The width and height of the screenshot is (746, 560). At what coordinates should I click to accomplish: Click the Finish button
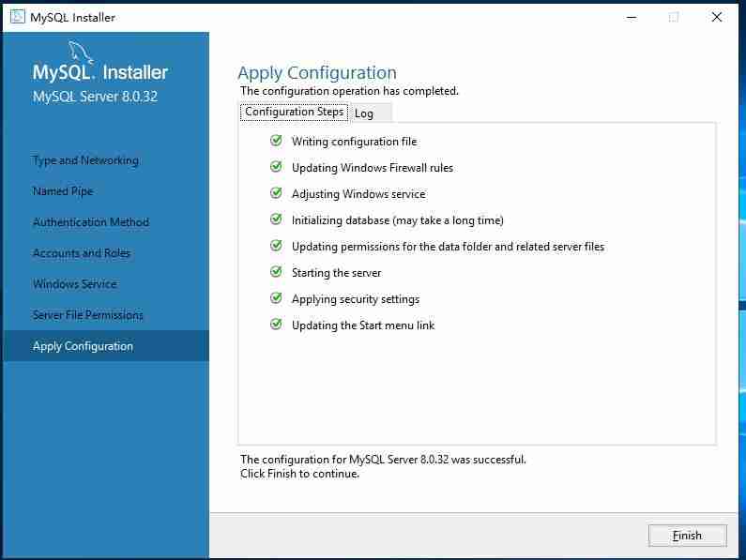click(688, 536)
